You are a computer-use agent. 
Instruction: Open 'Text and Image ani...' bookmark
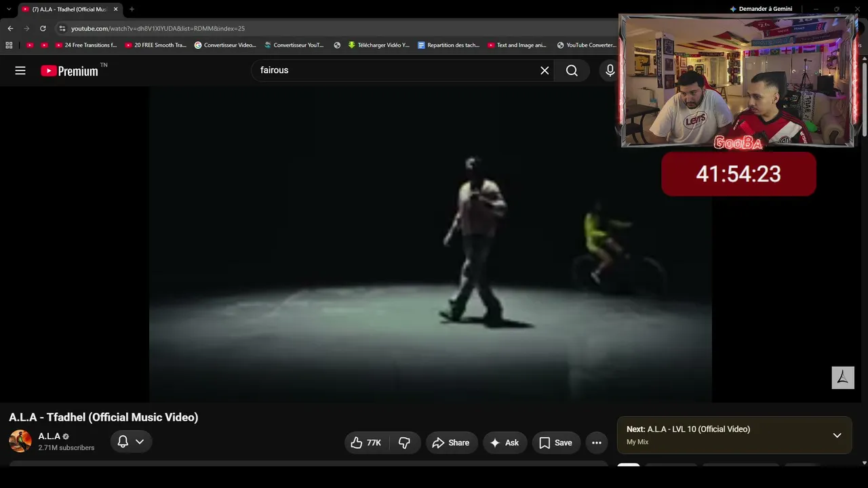click(517, 45)
